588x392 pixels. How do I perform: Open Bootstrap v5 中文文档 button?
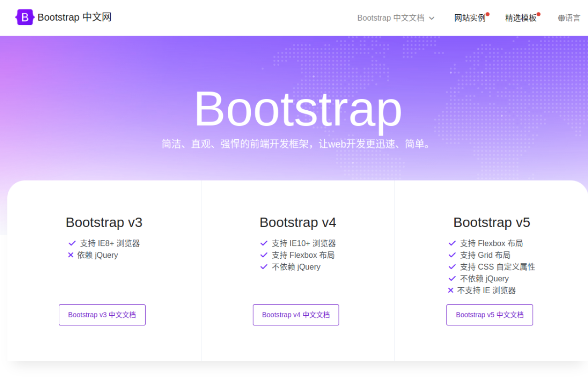point(490,315)
